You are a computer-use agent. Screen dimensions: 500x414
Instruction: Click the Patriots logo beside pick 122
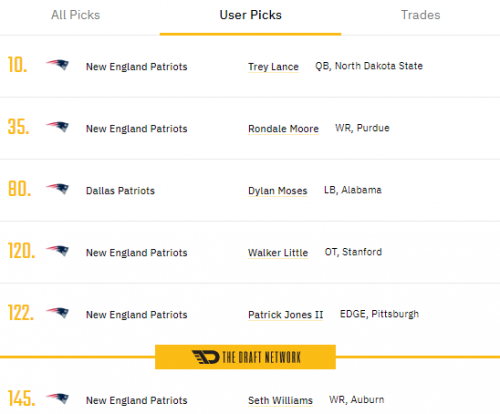tap(57, 313)
